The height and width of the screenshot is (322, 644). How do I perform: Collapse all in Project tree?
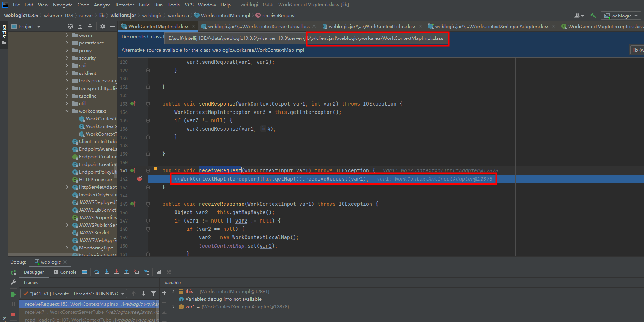(90, 26)
